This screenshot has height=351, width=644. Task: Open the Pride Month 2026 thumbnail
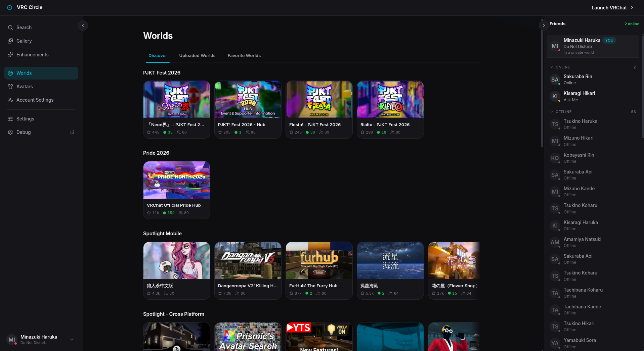coord(177,180)
